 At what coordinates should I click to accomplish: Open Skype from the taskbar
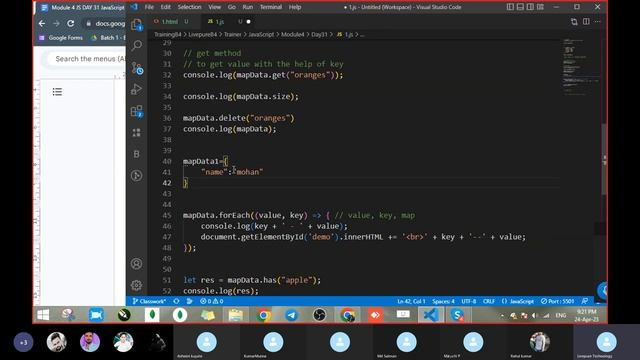pos(458,315)
